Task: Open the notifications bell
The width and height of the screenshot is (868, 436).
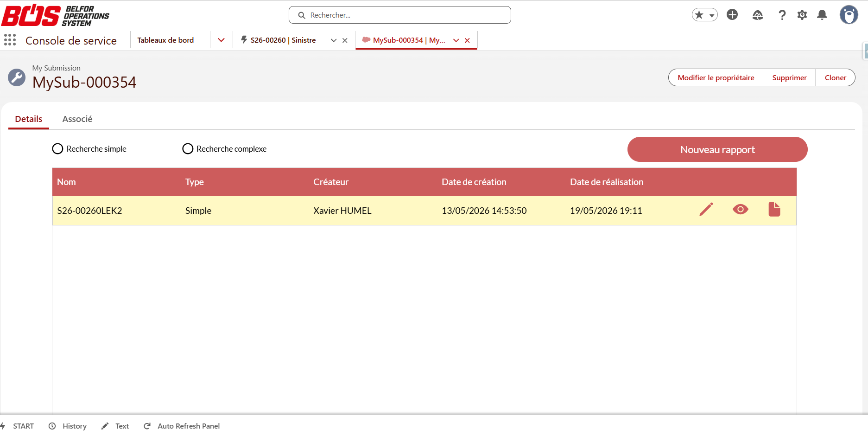Action: pos(822,15)
